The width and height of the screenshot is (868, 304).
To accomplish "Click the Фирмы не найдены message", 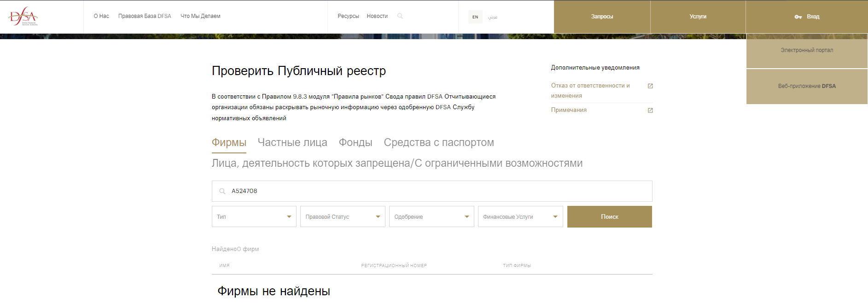I will (x=274, y=291).
